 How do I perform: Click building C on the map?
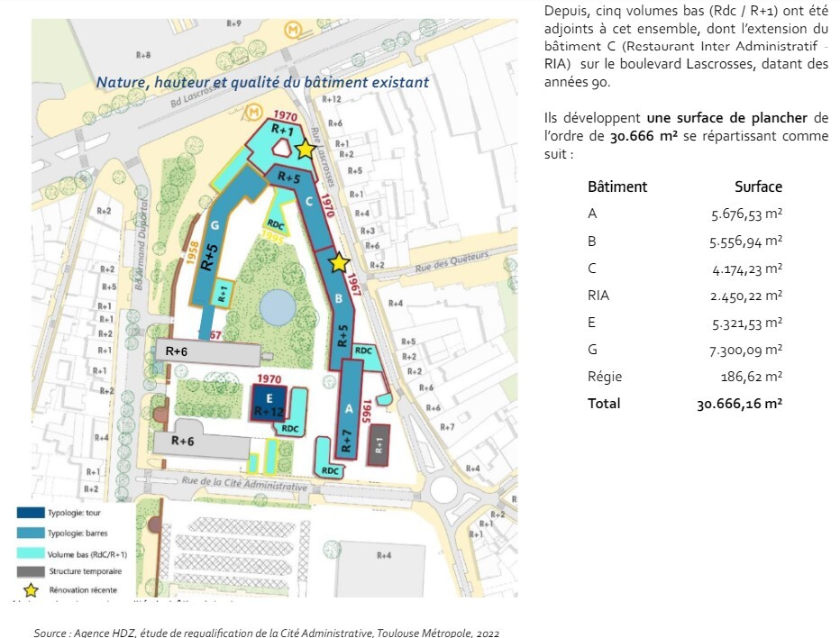click(307, 205)
